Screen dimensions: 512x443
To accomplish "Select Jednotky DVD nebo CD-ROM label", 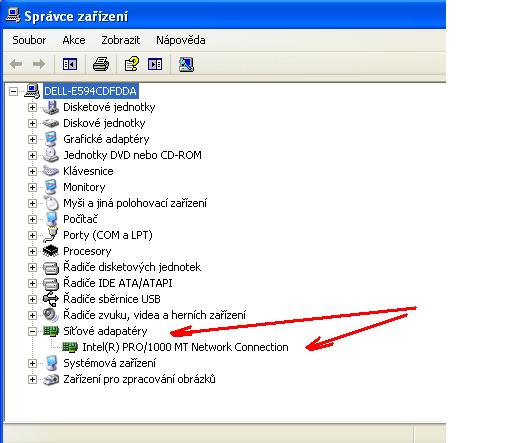I will point(132,155).
